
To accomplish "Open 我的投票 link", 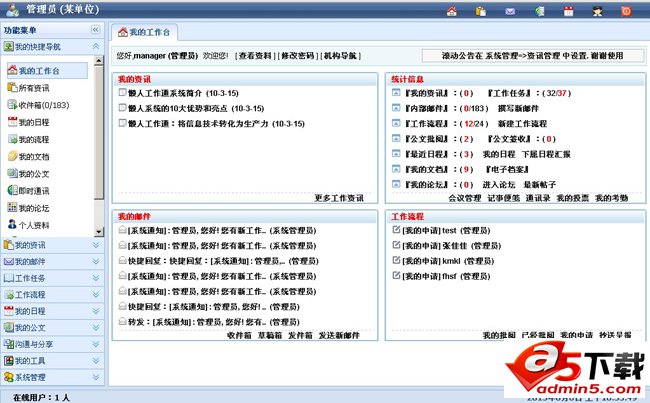I will tap(572, 198).
